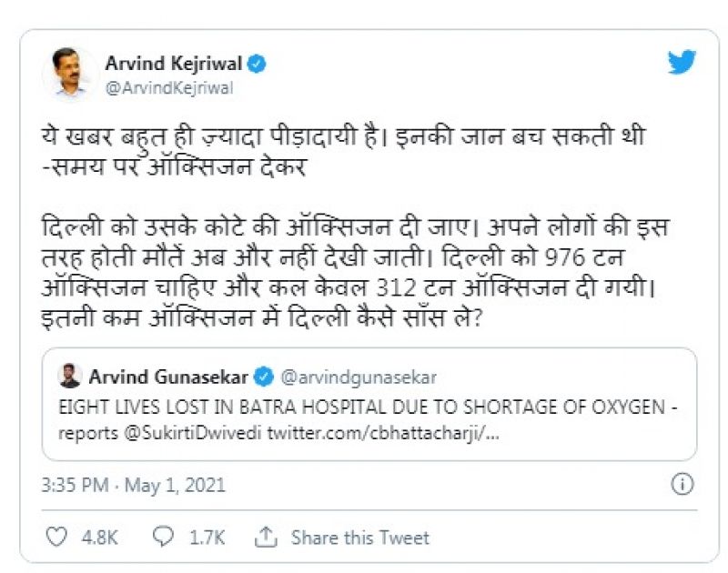Screen dimensions: 728x573
Task: Click the Share this Tweet label
Action: [360, 538]
